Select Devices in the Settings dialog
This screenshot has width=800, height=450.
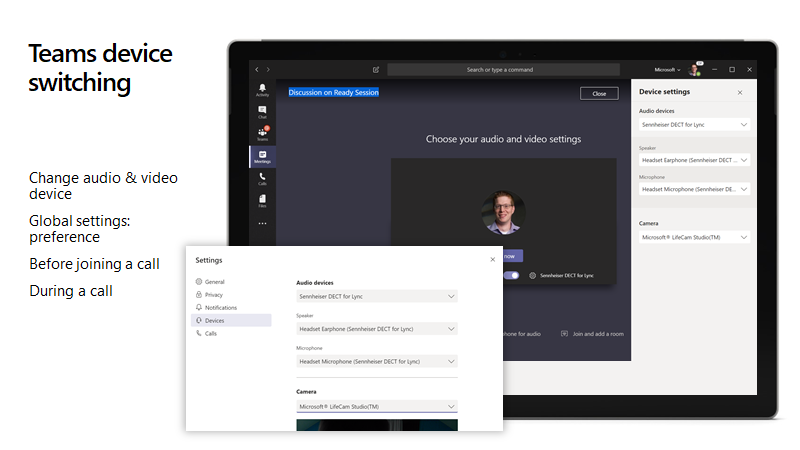(231, 320)
